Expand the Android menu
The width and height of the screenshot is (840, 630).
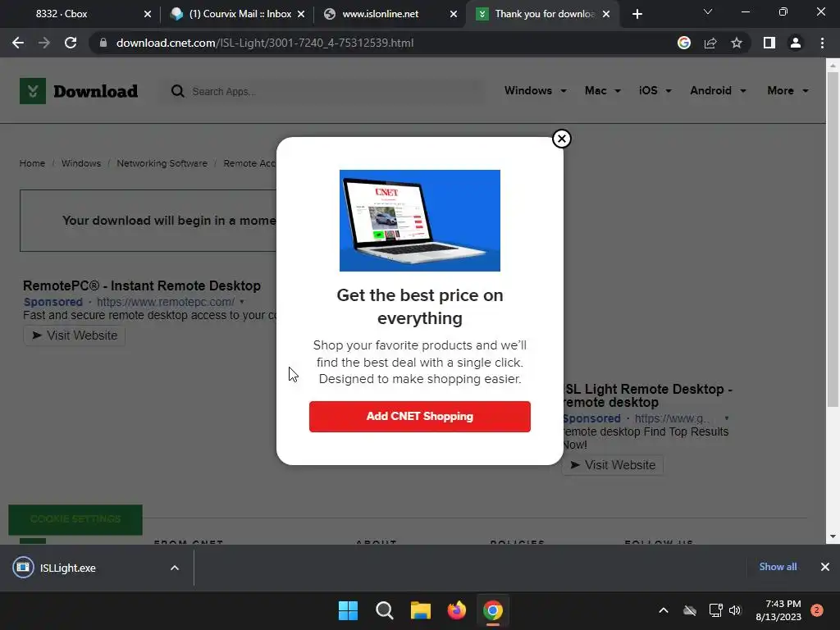point(718,90)
